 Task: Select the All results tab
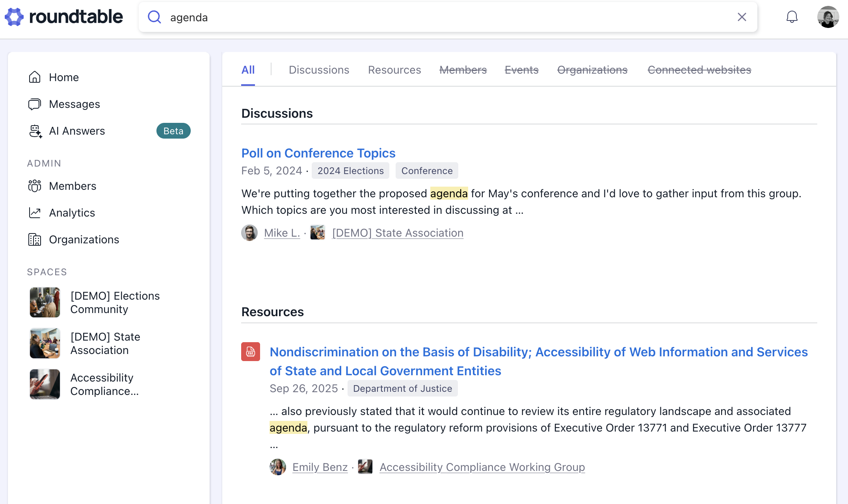point(248,70)
